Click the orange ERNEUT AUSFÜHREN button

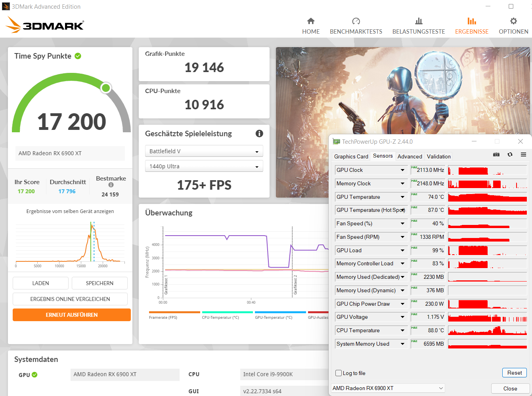coord(72,315)
